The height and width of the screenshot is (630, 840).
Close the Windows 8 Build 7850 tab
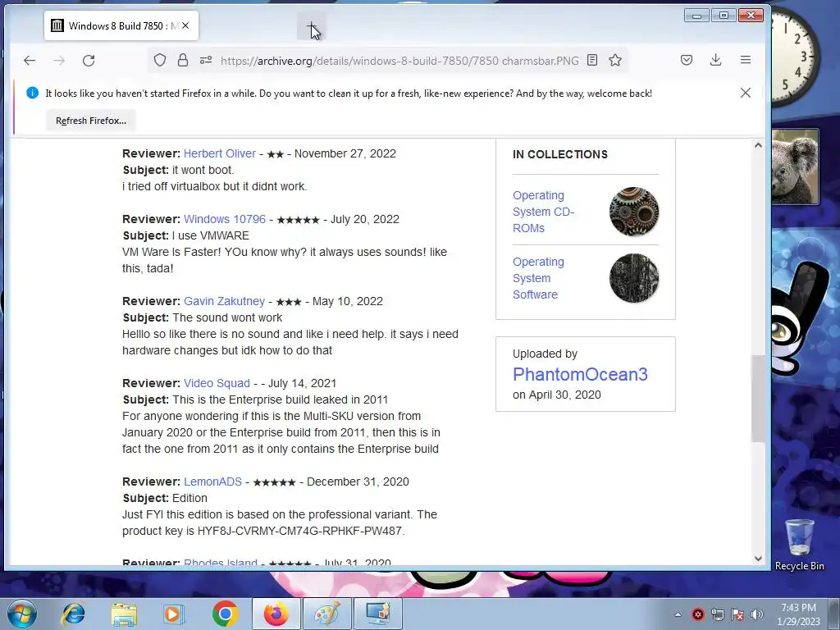(x=185, y=25)
